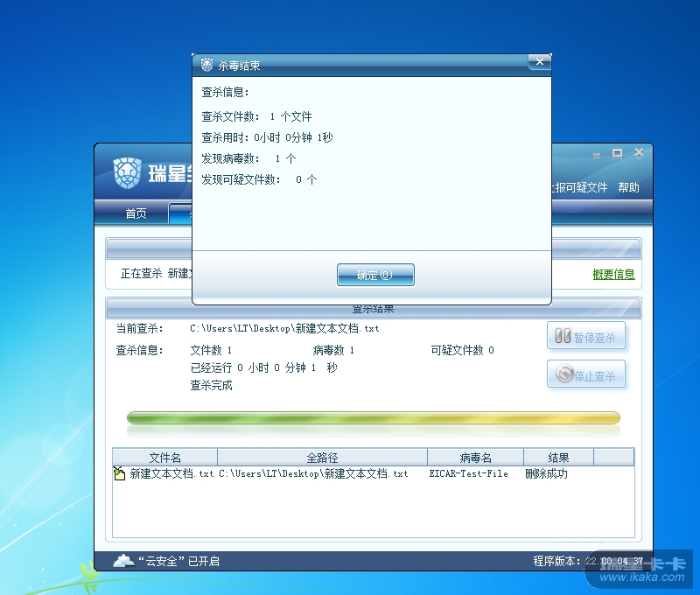Click 发现可疑文件数: 0 个 line
Screen dimensions: 700x595
[259, 179]
